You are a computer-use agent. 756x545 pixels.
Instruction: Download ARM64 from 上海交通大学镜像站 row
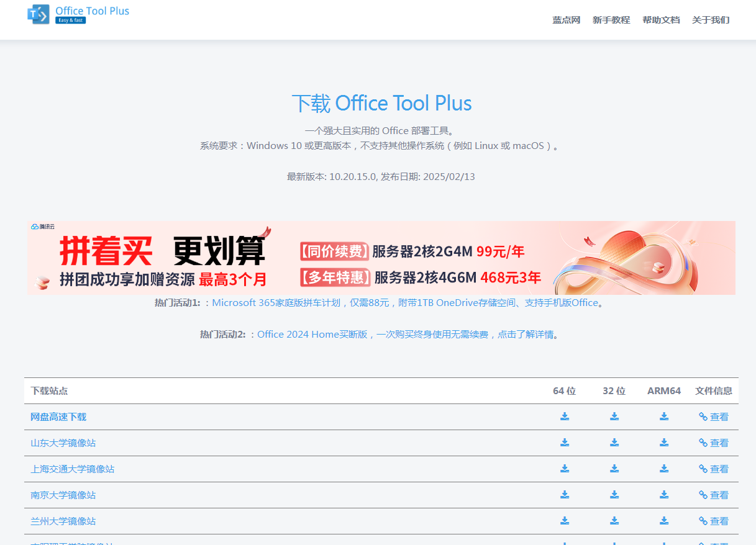tap(664, 469)
